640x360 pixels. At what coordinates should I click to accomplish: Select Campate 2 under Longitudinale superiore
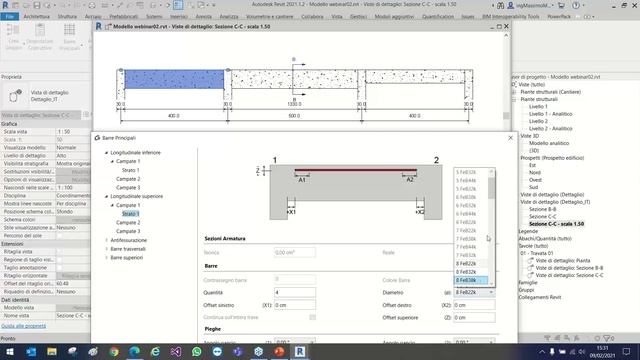128,223
